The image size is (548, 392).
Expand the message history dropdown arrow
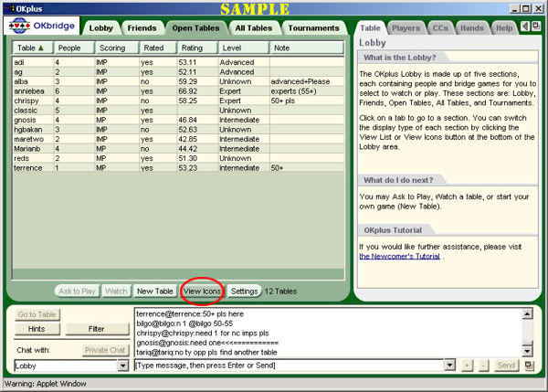449,366
